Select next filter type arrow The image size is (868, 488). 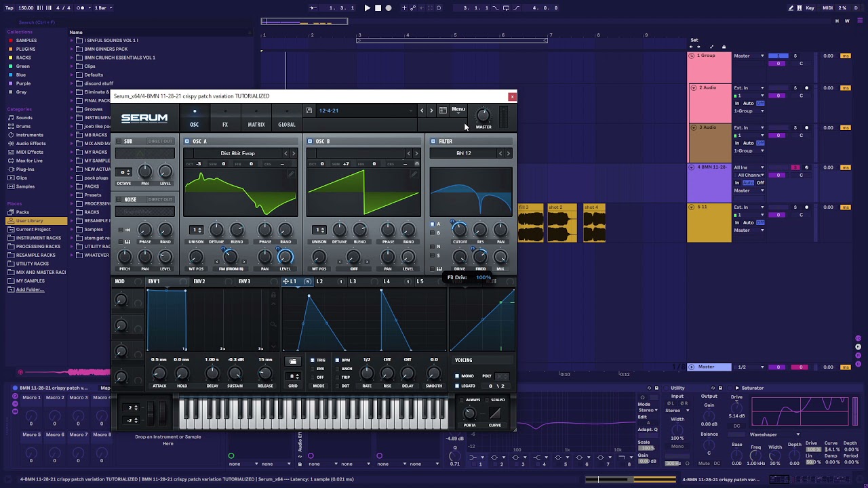(508, 153)
